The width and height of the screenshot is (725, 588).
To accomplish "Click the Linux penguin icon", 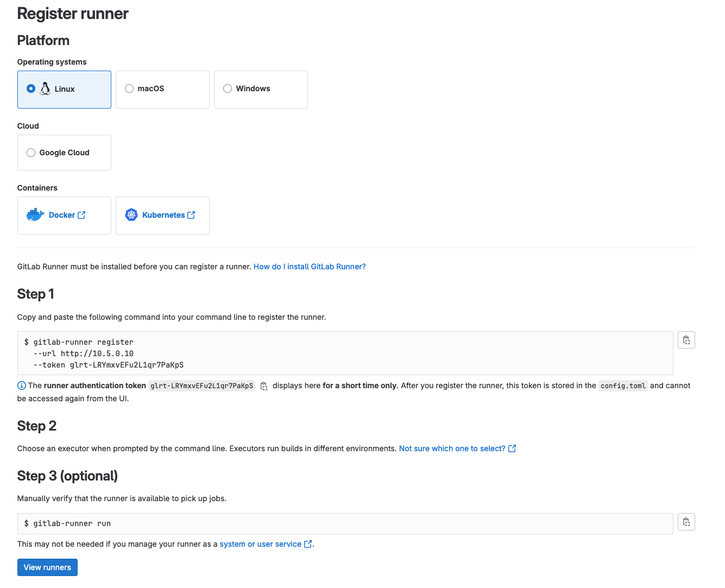I will click(45, 88).
